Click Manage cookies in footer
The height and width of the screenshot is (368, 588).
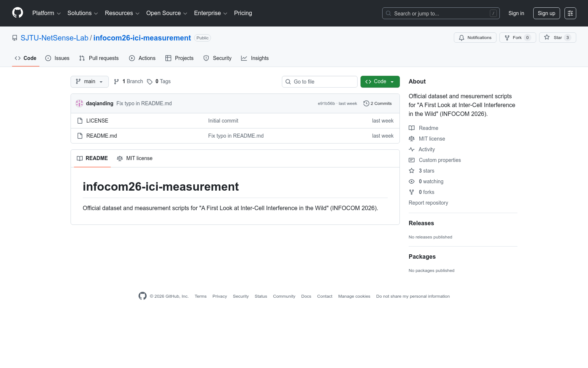click(x=354, y=296)
